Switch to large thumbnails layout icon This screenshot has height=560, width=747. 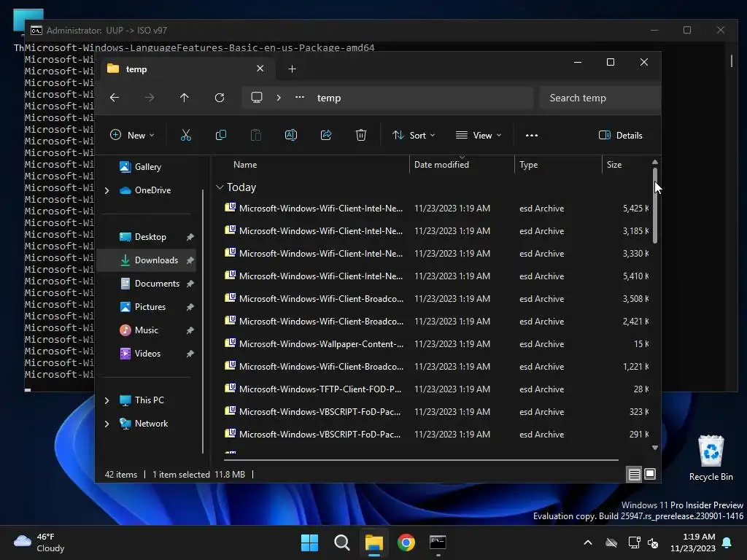click(x=650, y=474)
